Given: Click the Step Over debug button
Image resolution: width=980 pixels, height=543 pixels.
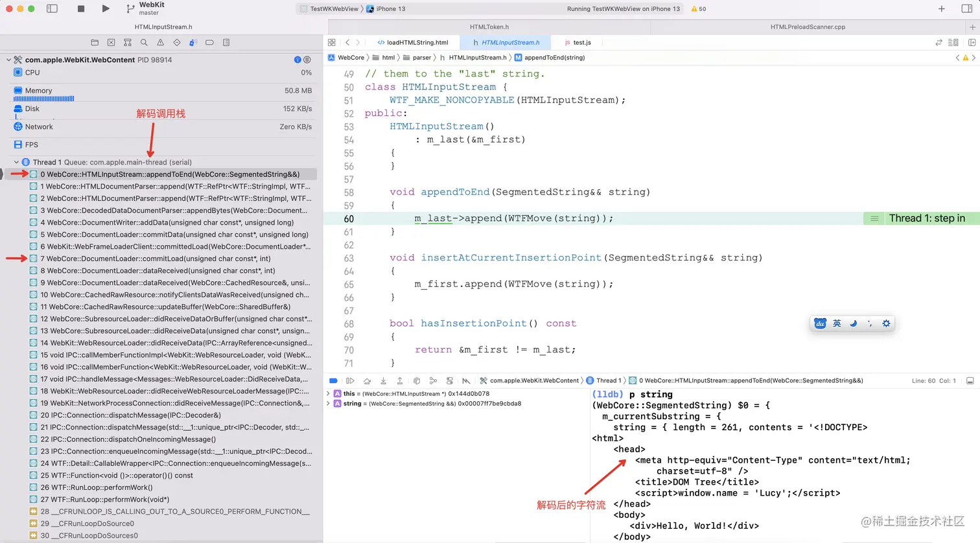Looking at the screenshot, I should click(x=367, y=381).
